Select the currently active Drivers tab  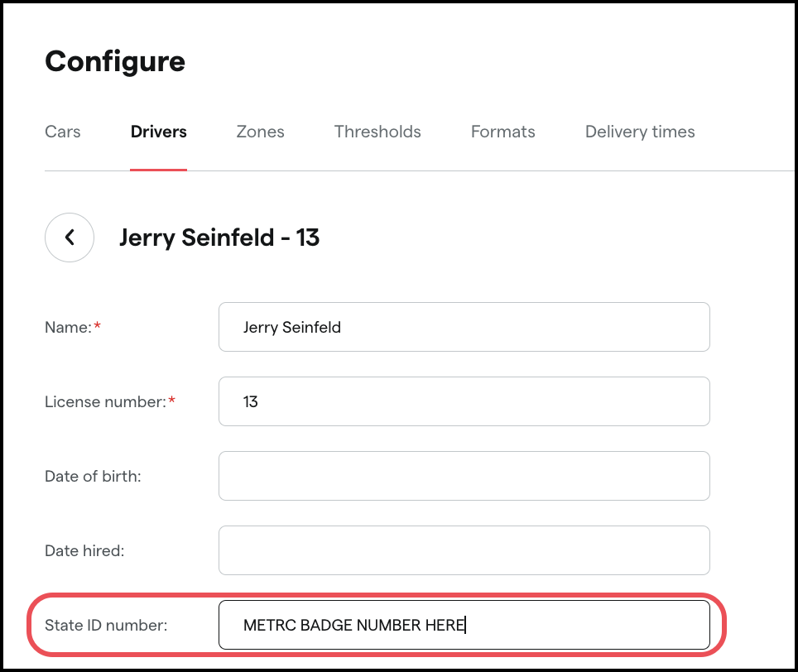pyautogui.click(x=158, y=132)
